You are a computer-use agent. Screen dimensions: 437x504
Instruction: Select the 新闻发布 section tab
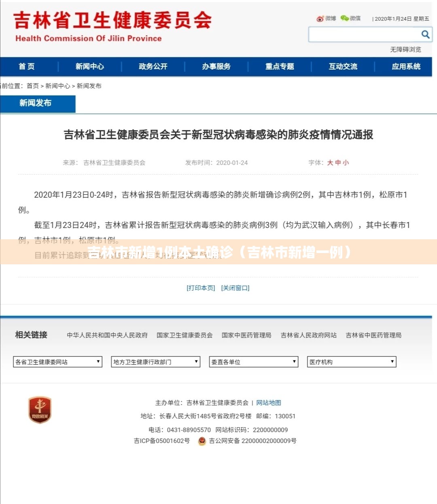[x=38, y=103]
